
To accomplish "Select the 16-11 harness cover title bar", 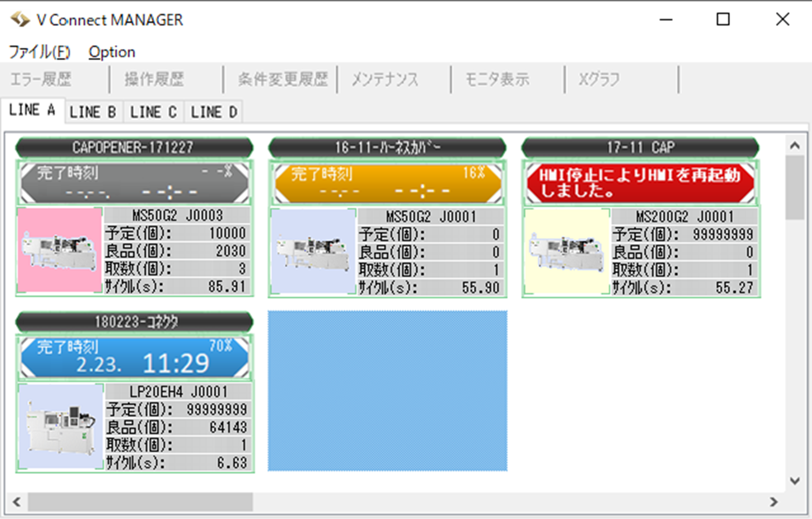I will (x=387, y=147).
